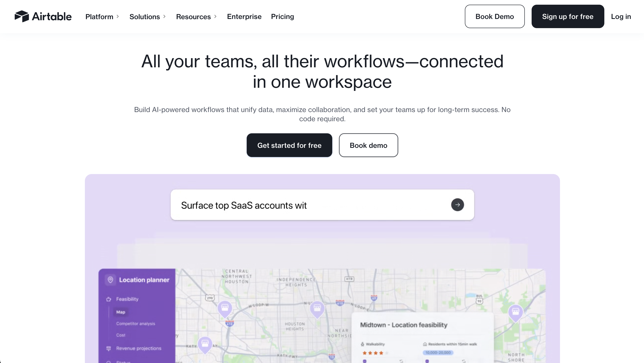This screenshot has height=363, width=644.
Task: Click the Book Demo header button
Action: pos(494,16)
